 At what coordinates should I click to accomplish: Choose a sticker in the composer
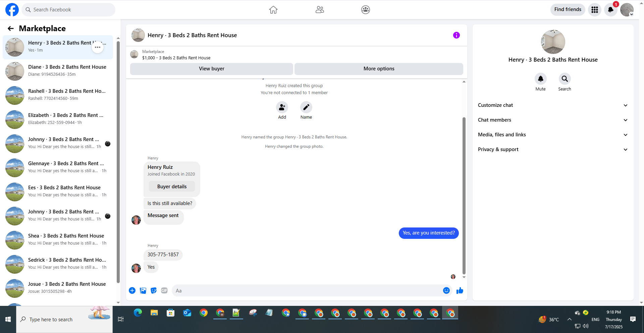click(x=154, y=290)
